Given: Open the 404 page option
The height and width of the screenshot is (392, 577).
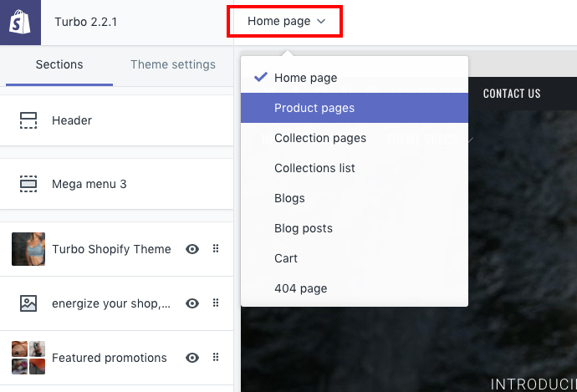Looking at the screenshot, I should (300, 288).
